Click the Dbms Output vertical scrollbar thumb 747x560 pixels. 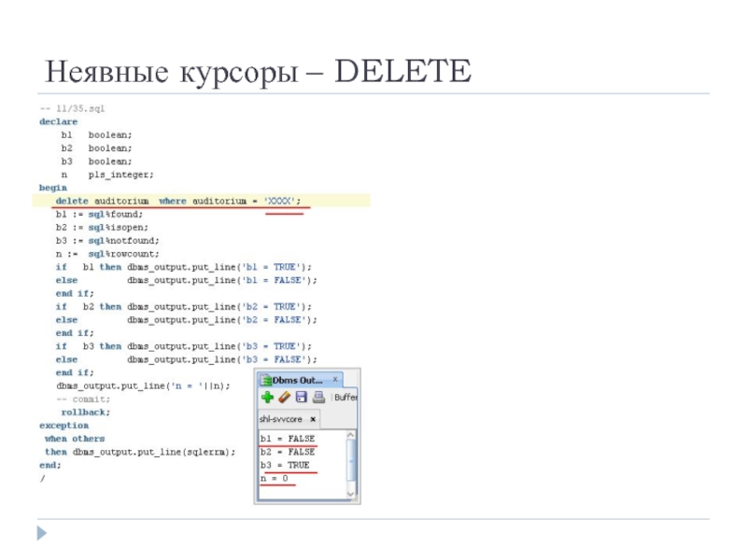tap(351, 460)
